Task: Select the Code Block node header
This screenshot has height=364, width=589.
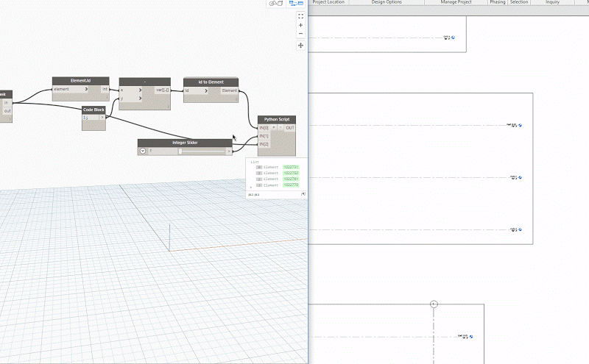Action: [x=94, y=110]
